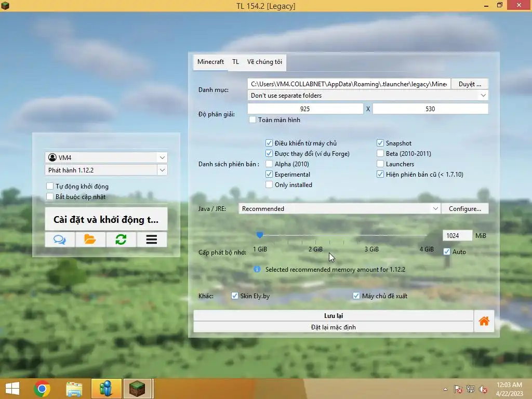The width and height of the screenshot is (532, 399).
Task: Click the orange home icon
Action: (484, 321)
